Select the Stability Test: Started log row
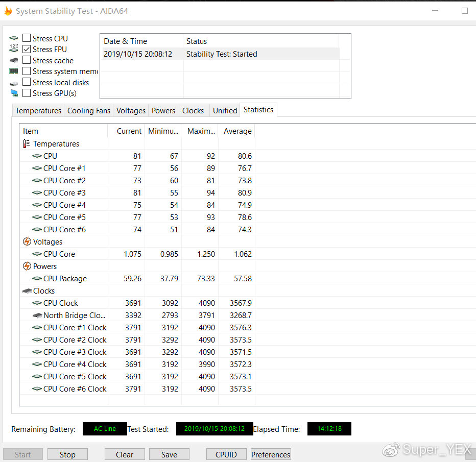 tap(221, 54)
